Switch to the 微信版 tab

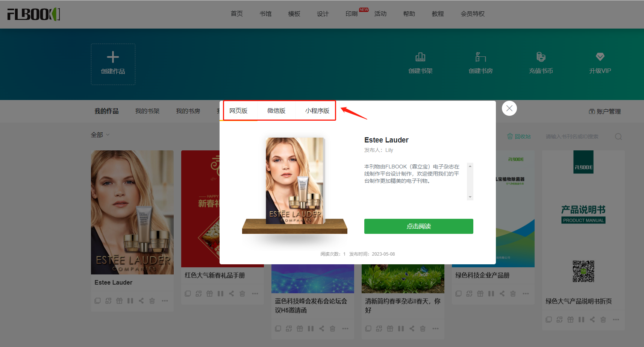pyautogui.click(x=276, y=111)
